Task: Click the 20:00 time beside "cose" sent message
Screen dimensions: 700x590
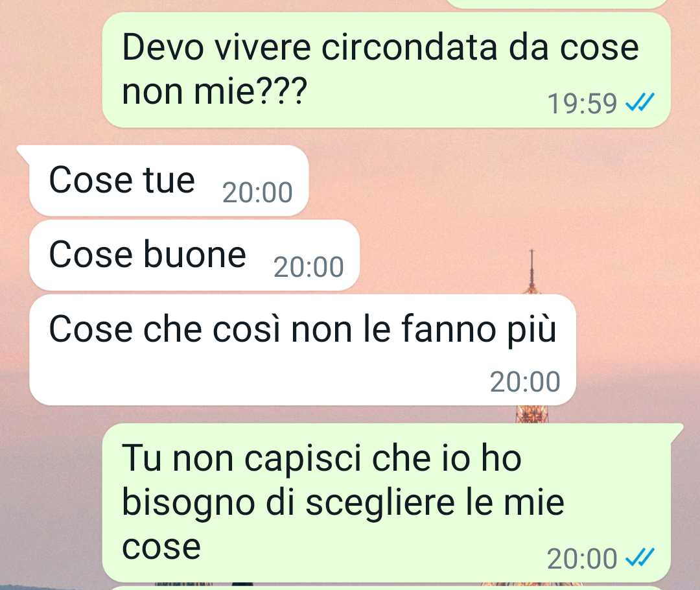Action: 582,559
